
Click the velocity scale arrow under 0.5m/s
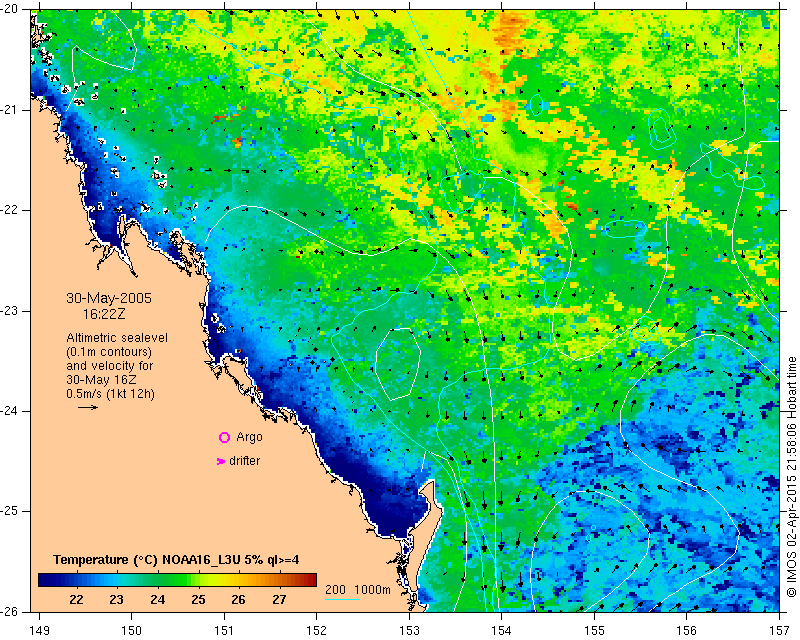tap(88, 407)
